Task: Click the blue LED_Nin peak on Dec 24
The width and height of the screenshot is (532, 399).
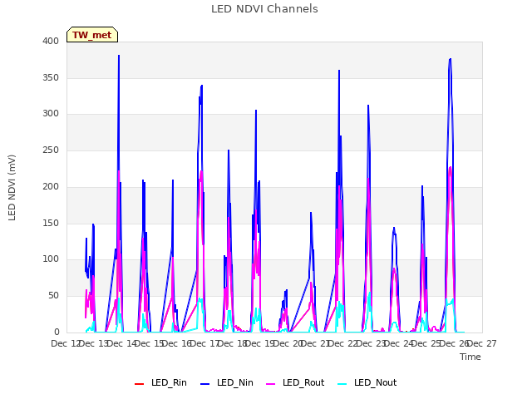Action: (394, 228)
